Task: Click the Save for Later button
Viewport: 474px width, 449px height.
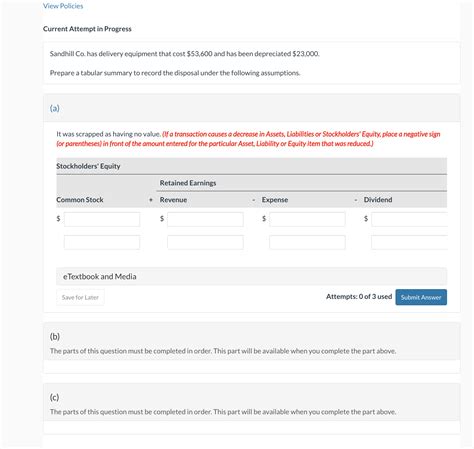Action: [80, 297]
